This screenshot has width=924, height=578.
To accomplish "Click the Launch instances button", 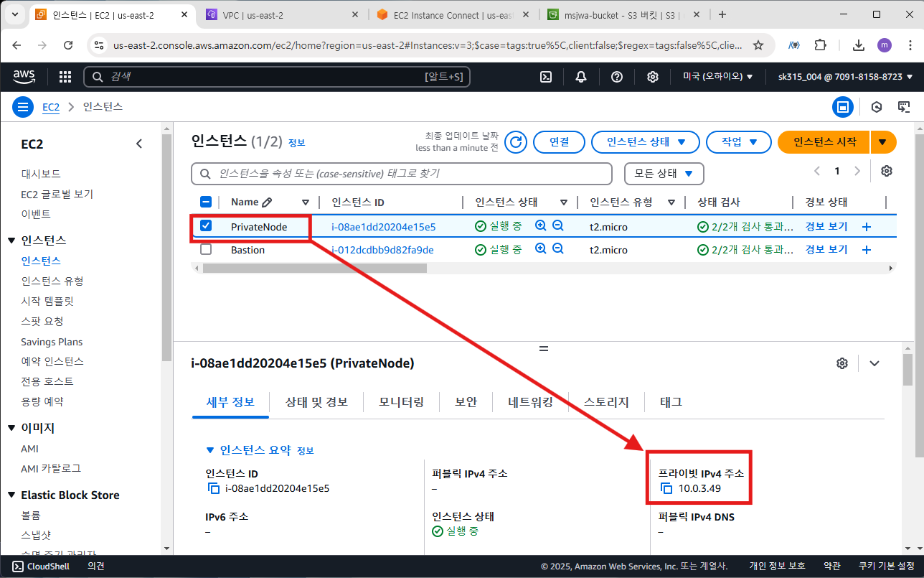I will click(824, 142).
